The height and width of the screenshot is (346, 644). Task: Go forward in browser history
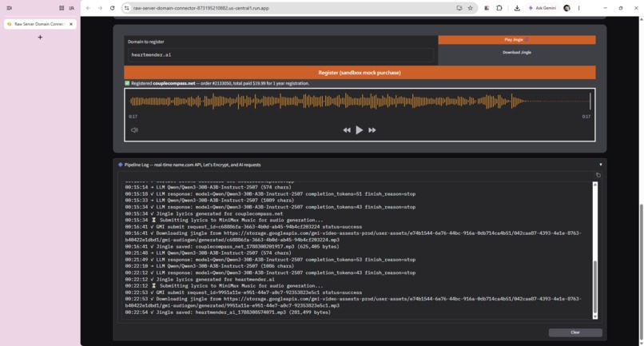click(x=100, y=8)
